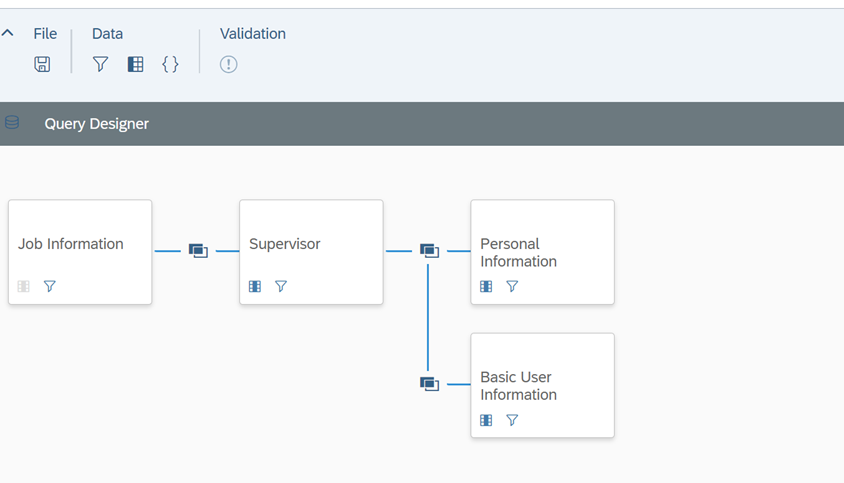Open the columns icon in Supervisor card

[255, 286]
